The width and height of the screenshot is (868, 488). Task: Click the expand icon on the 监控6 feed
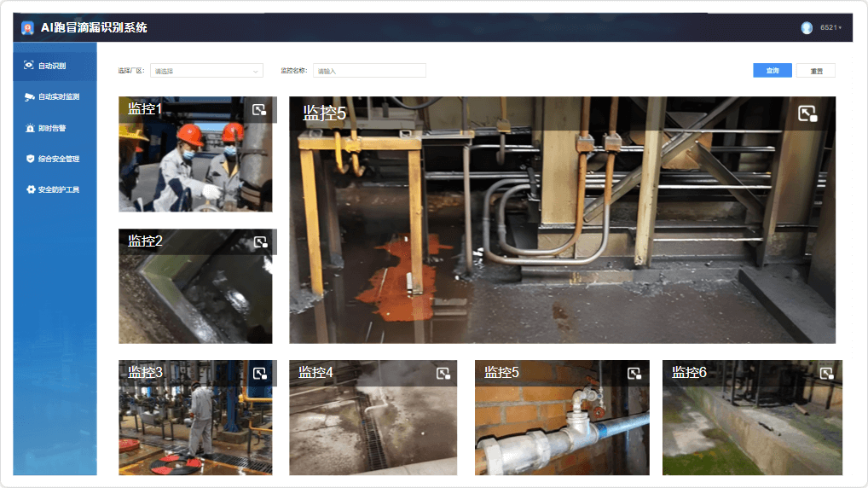click(x=825, y=373)
